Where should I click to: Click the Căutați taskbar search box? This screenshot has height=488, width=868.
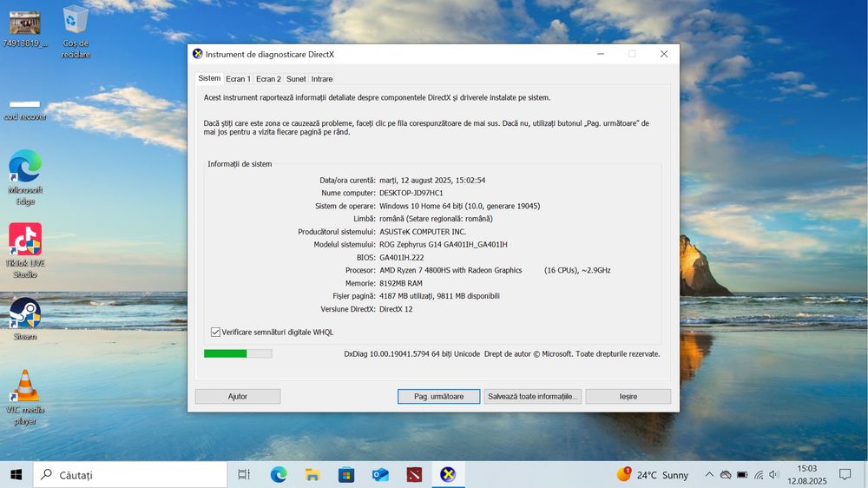pyautogui.click(x=130, y=475)
